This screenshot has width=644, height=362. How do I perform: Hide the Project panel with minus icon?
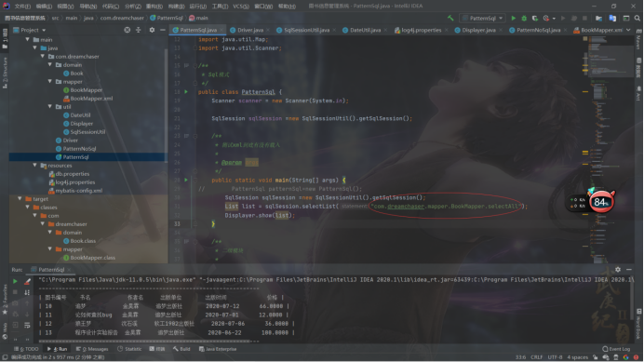(163, 30)
